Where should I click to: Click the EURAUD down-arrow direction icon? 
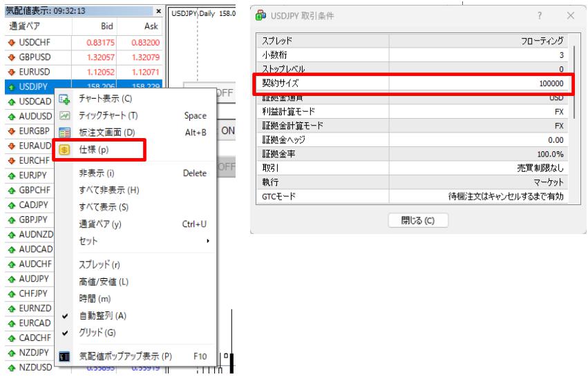12,146
